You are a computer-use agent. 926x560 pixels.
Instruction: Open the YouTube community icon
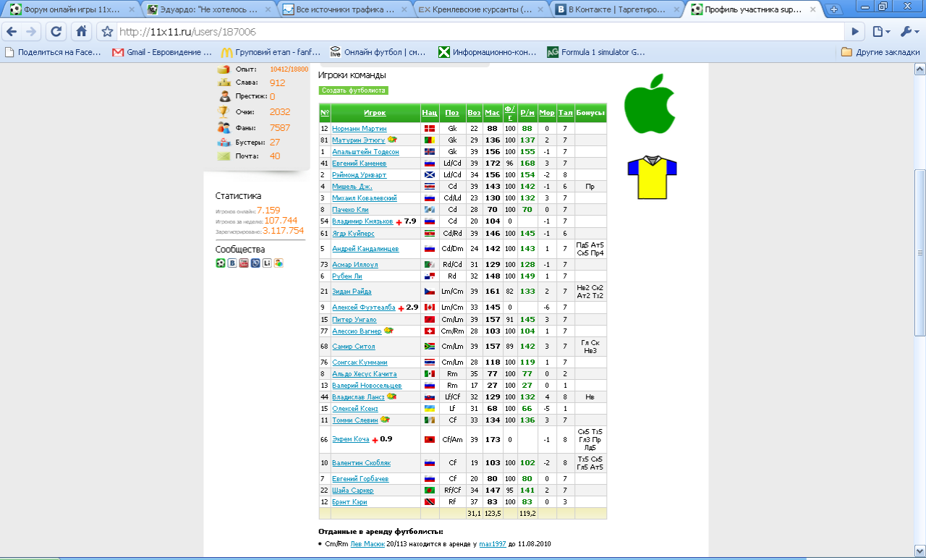244,263
